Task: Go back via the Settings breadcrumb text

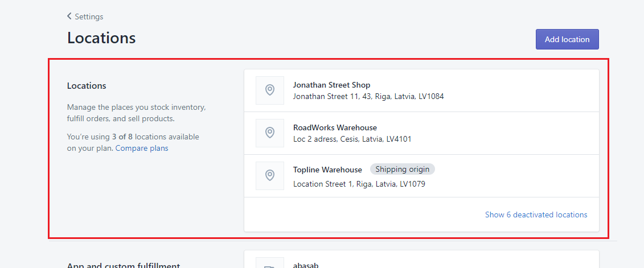Action: 89,17
